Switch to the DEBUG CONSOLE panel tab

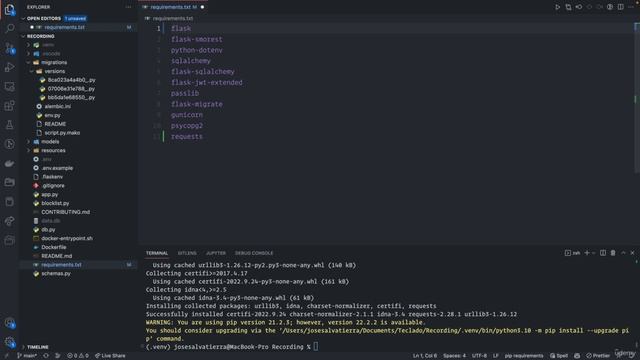tap(254, 253)
